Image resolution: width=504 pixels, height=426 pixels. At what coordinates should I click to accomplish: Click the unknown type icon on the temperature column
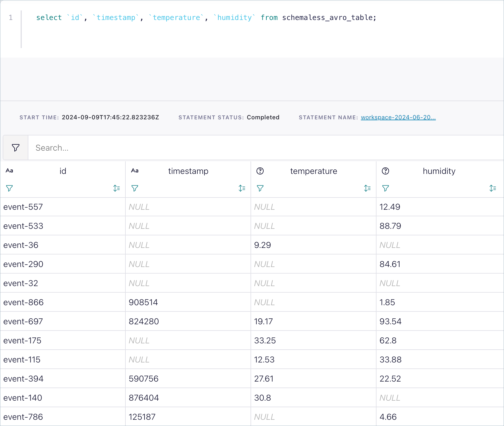pos(260,171)
